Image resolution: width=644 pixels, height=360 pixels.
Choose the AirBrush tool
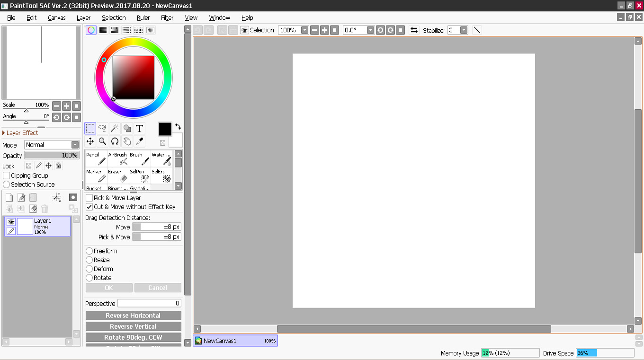point(118,159)
